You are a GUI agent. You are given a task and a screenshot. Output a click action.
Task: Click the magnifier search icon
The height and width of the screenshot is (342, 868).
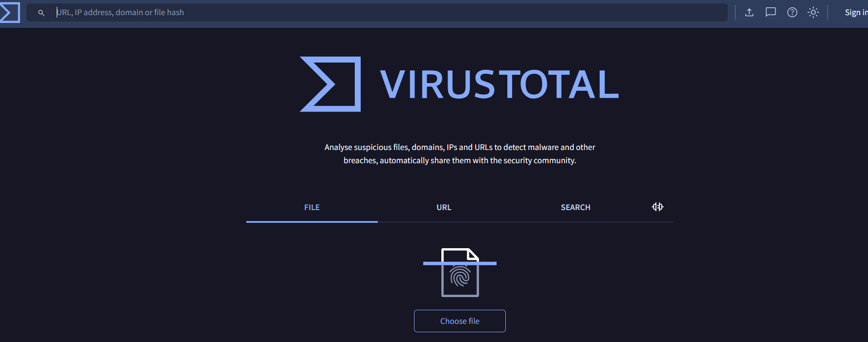coord(41,13)
